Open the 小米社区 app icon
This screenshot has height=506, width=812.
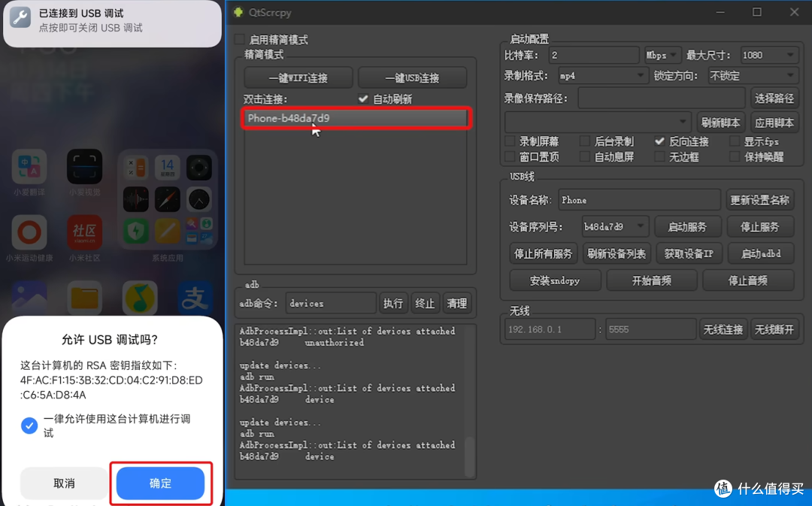coord(84,232)
